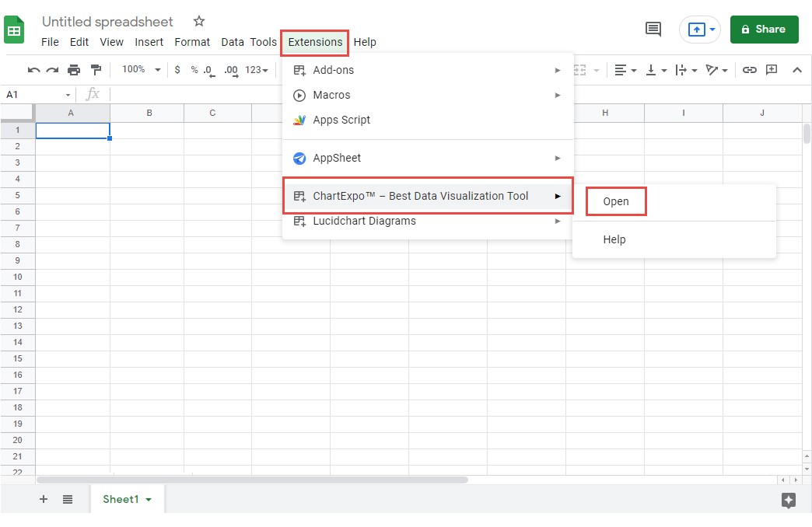
Task: Increase decimal places
Action: tap(231, 71)
